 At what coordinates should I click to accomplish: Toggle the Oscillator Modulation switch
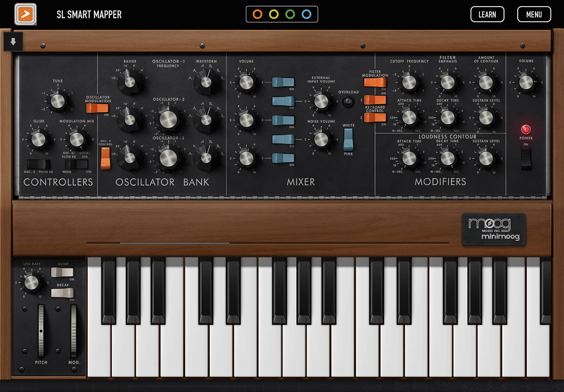click(97, 108)
